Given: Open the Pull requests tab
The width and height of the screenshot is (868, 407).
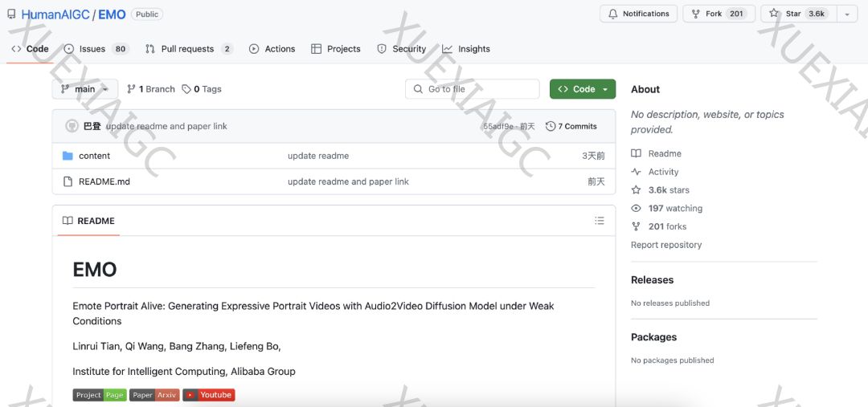Looking at the screenshot, I should pyautogui.click(x=188, y=49).
